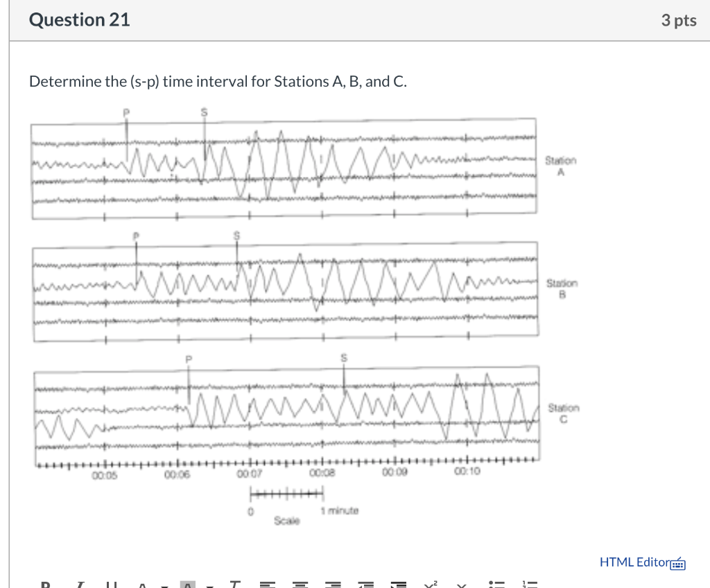Decrease the text indentation
Viewport: 710px width, 588px height.
[365, 586]
